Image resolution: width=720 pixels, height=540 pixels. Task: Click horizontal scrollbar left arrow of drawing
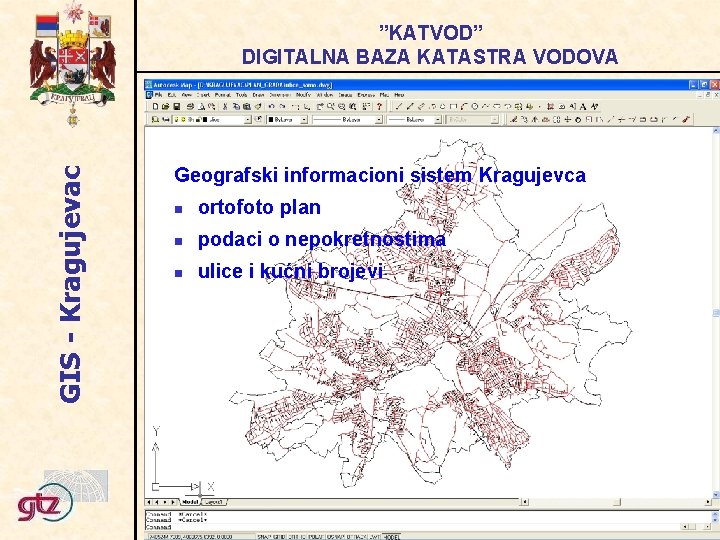coord(525,502)
